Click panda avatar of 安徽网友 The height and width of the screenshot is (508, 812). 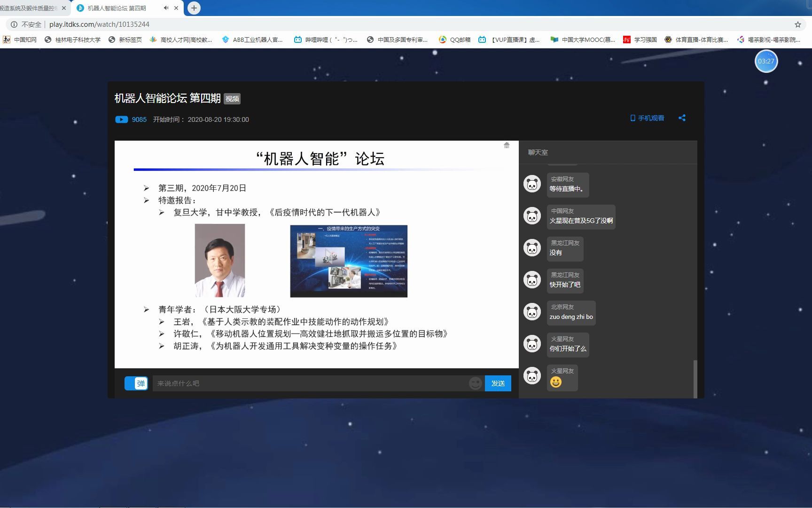click(532, 184)
